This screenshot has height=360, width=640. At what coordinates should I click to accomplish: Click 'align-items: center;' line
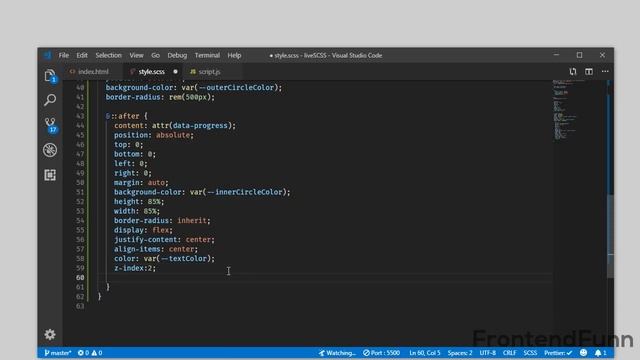156,249
